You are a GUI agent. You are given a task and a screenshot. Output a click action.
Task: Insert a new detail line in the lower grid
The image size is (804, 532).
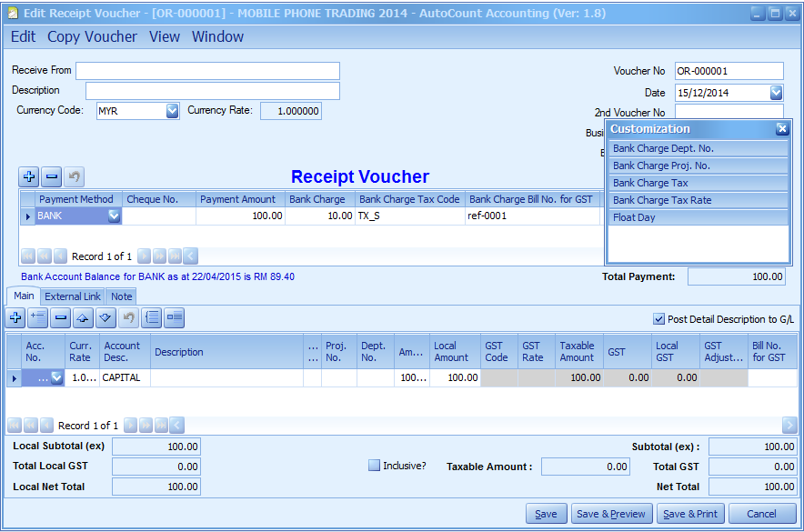pos(37,317)
